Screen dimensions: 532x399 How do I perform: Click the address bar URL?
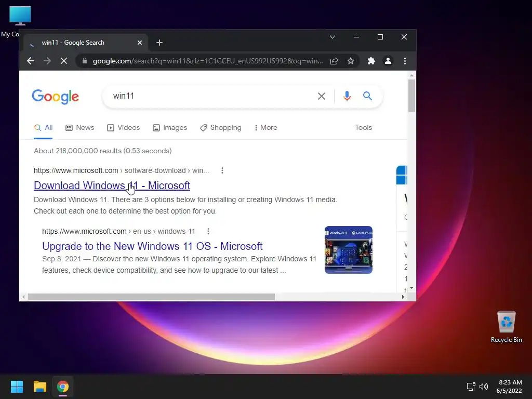pyautogui.click(x=208, y=61)
